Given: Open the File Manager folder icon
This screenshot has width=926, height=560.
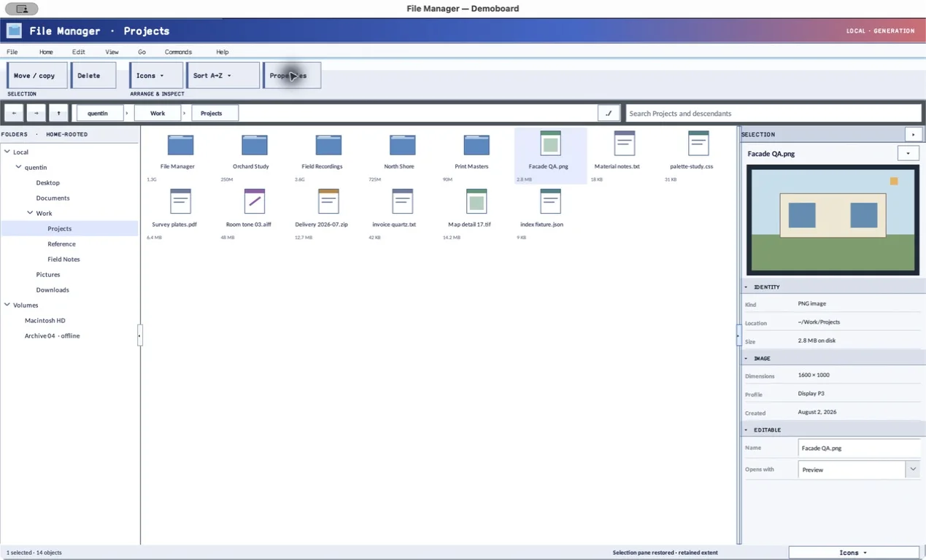Looking at the screenshot, I should pos(180,144).
